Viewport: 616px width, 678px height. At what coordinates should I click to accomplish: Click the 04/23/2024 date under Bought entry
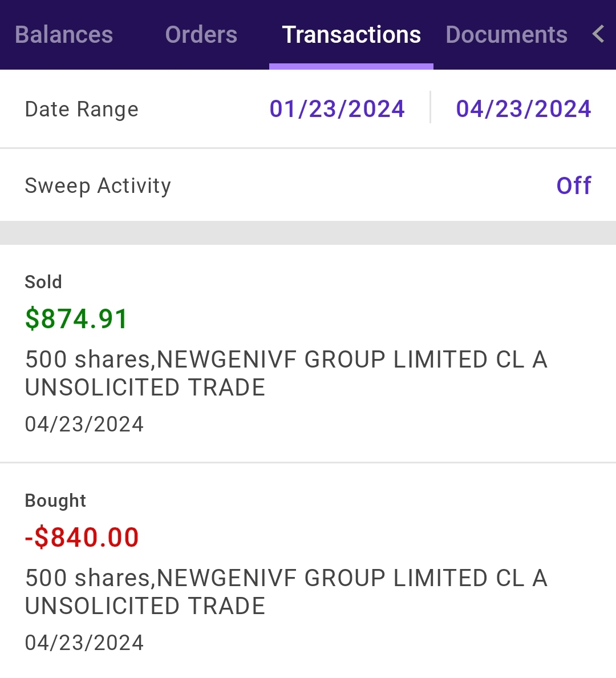tap(84, 643)
